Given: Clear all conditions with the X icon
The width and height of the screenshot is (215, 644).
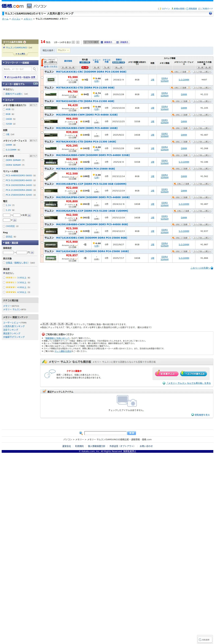Looking at the screenshot, I should [24, 42].
